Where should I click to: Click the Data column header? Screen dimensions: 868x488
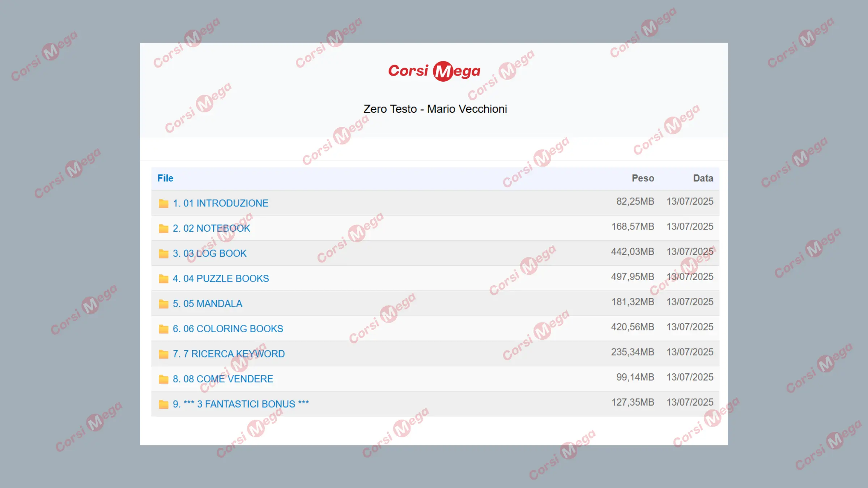tap(703, 178)
